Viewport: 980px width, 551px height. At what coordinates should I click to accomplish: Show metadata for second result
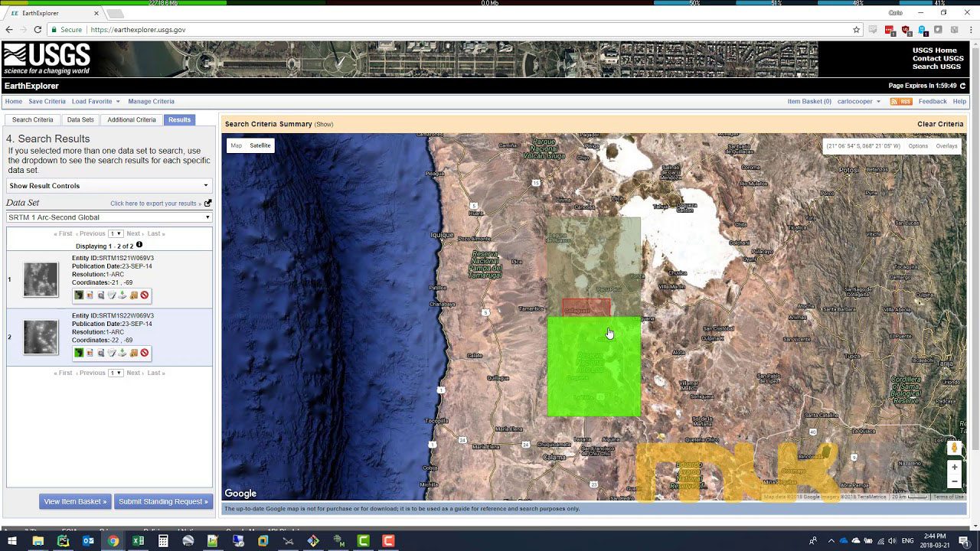coord(100,353)
